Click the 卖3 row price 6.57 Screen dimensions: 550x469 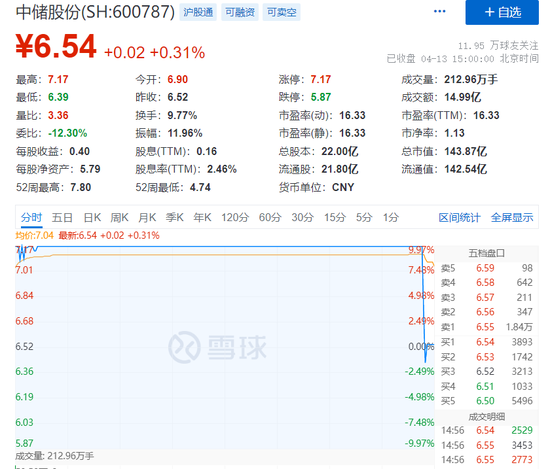485,297
